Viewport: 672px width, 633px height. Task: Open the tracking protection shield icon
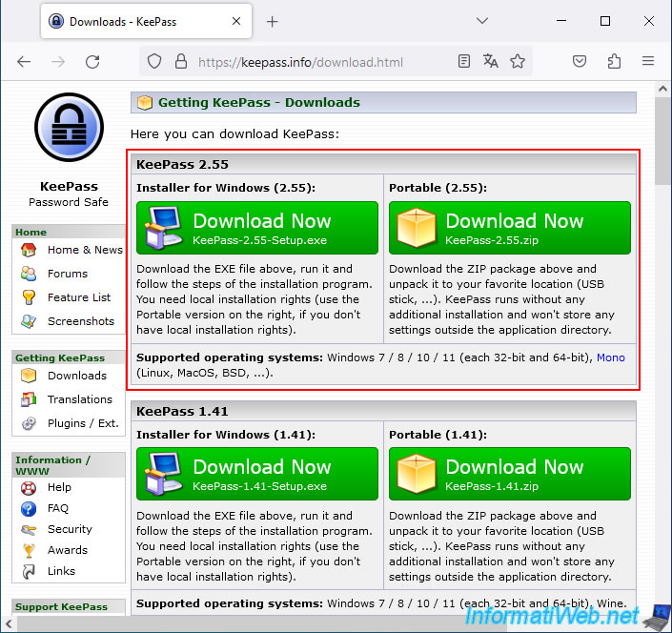[x=154, y=62]
